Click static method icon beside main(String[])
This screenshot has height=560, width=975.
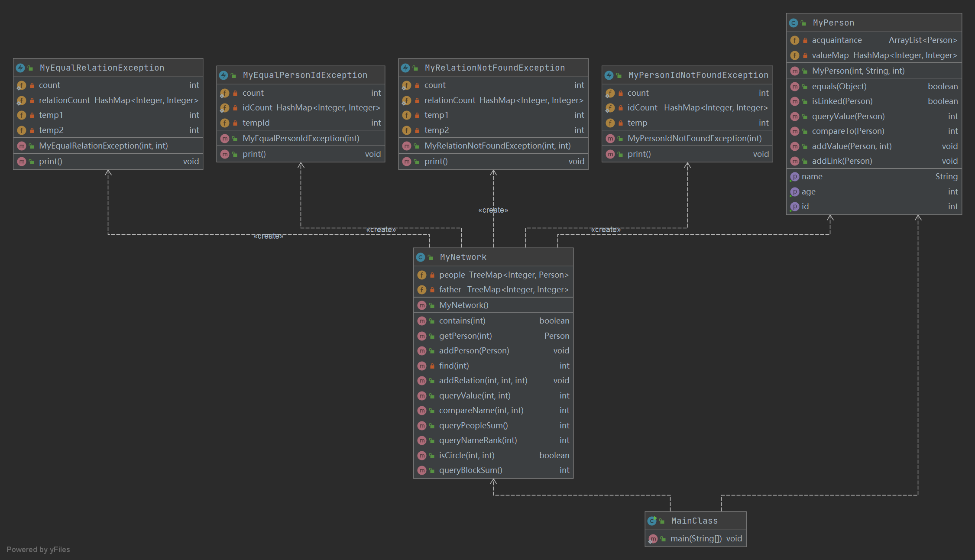(653, 539)
